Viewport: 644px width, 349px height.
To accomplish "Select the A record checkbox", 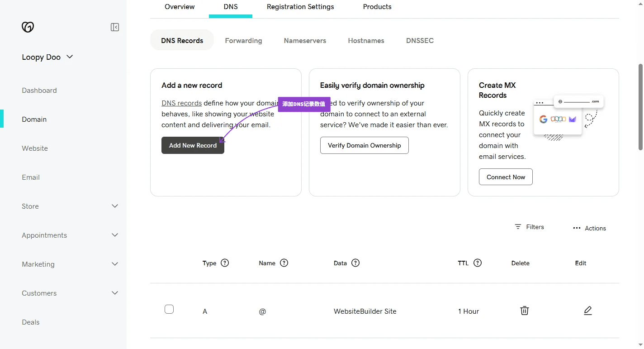I will (169, 309).
